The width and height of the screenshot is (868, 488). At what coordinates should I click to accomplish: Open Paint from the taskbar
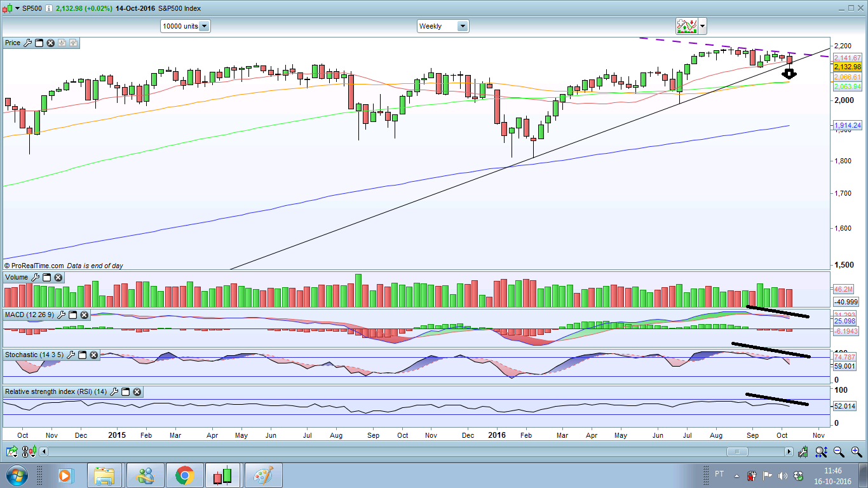[x=263, y=476]
